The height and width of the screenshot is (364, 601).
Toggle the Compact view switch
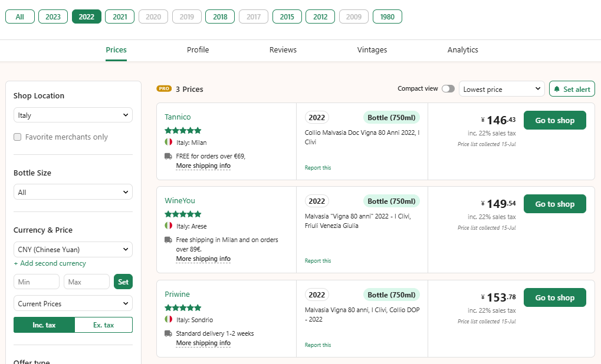click(448, 89)
